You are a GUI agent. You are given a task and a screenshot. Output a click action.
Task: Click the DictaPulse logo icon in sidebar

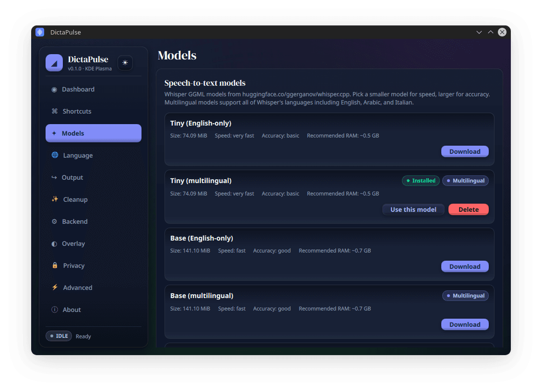[x=54, y=63]
